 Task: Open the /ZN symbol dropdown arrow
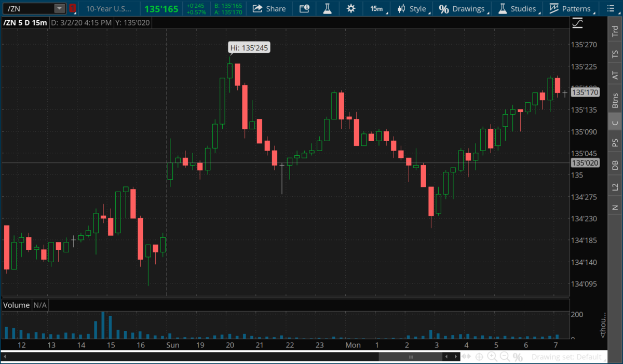(59, 8)
